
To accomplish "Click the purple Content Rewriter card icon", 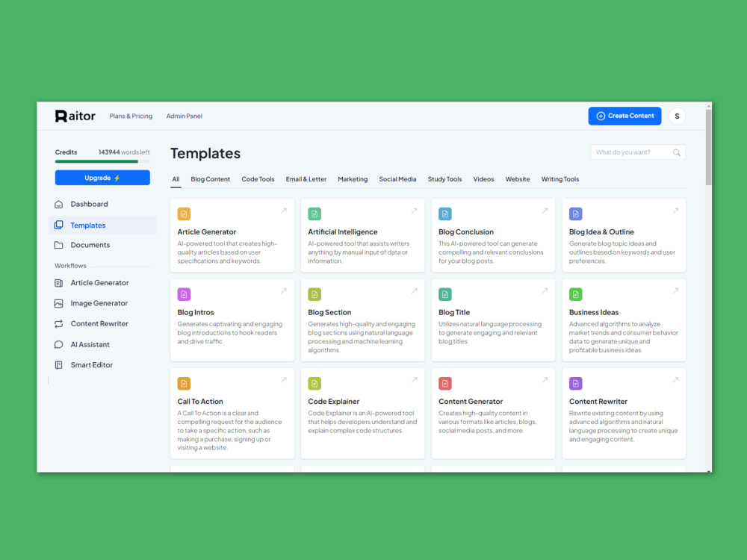I will coord(575,383).
